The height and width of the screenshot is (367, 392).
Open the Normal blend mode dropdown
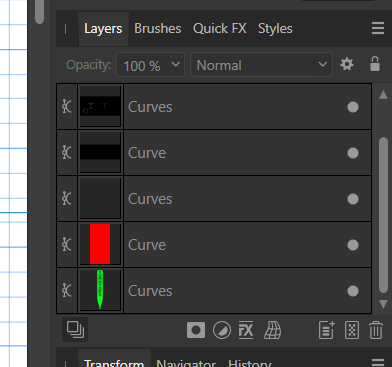coord(261,65)
